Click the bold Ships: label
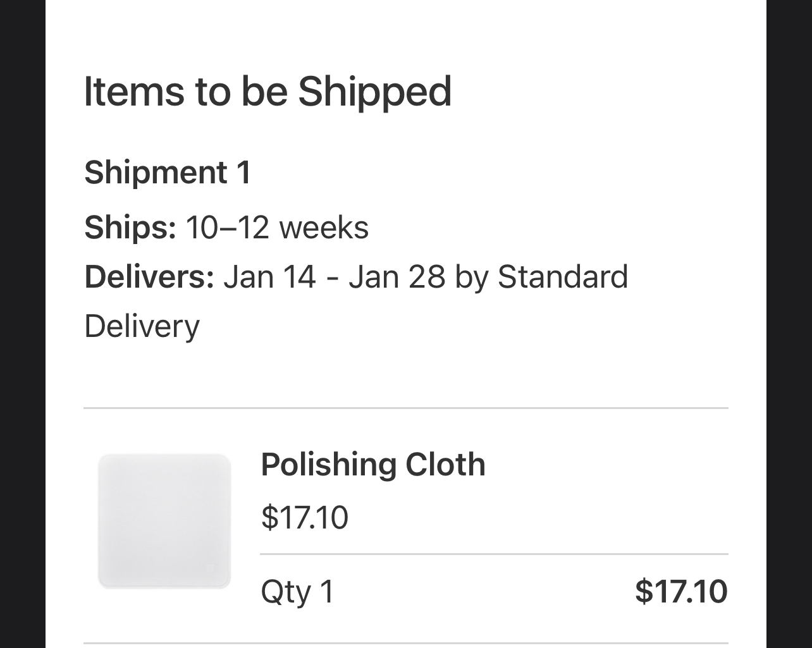 coord(130,227)
